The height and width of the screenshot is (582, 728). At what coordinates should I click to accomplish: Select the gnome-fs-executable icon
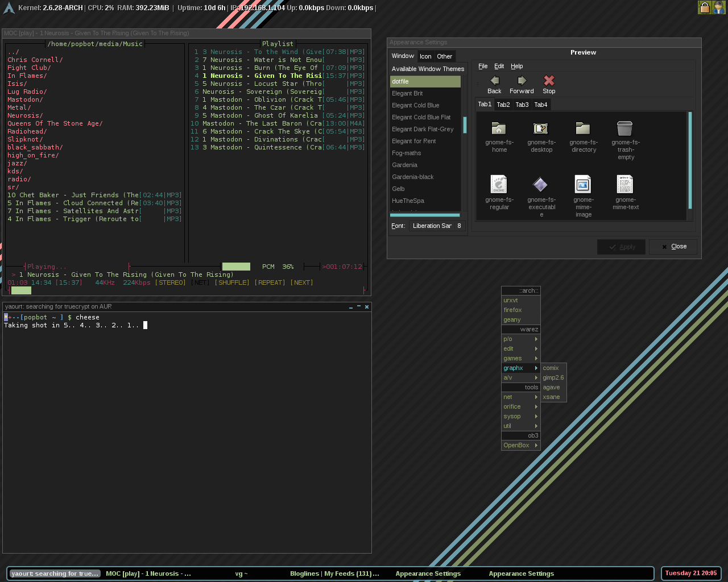pos(540,185)
